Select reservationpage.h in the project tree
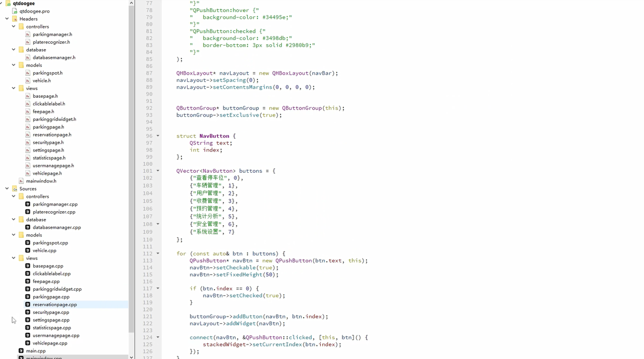644x359 pixels. tap(52, 134)
